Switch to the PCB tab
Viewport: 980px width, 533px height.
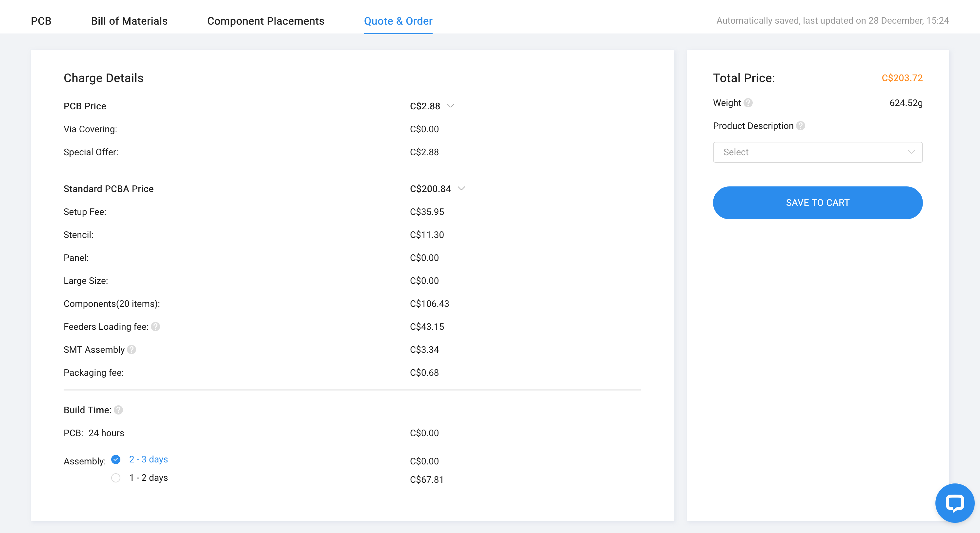pyautogui.click(x=41, y=21)
